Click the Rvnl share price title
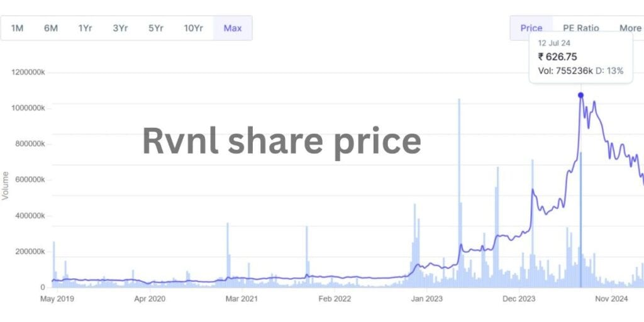The width and height of the screenshot is (644, 322). [x=281, y=140]
